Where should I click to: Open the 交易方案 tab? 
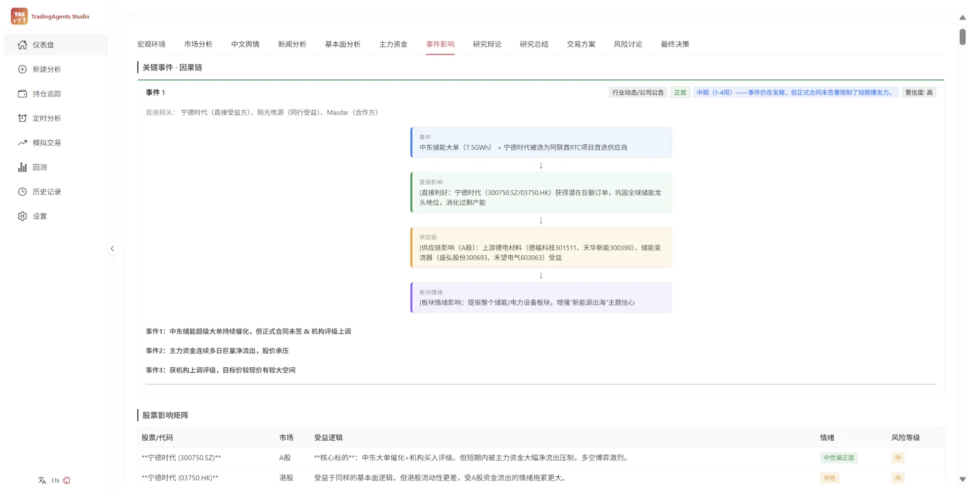click(x=581, y=44)
